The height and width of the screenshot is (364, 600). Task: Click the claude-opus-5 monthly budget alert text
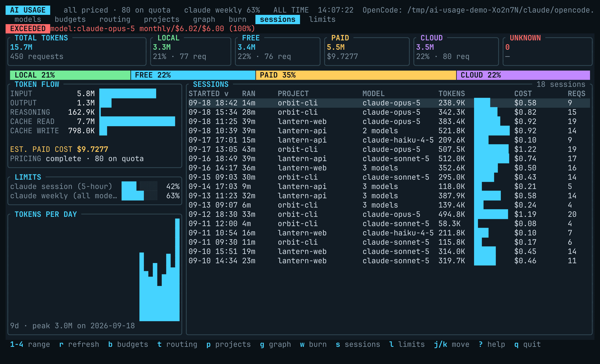point(153,29)
